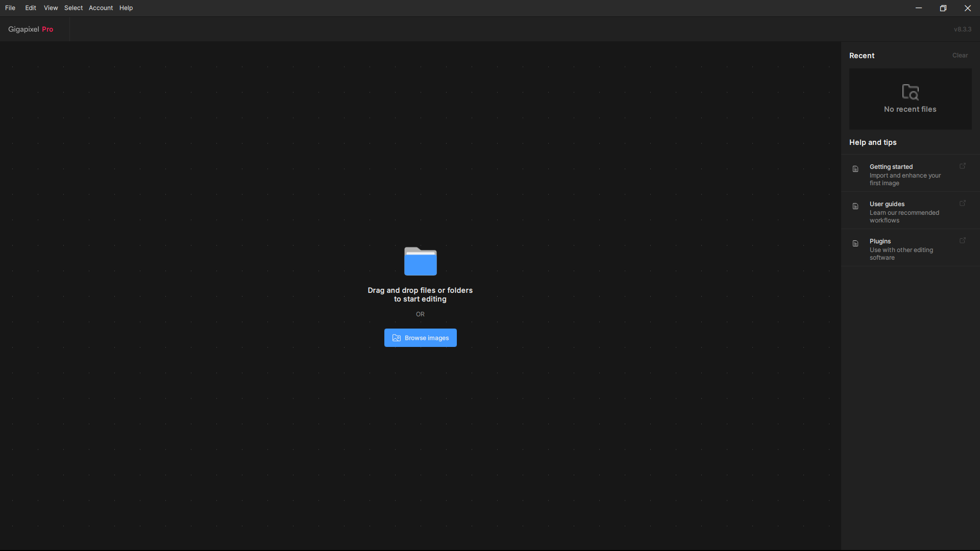Click the Getting started document icon
The image size is (980, 551).
855,169
